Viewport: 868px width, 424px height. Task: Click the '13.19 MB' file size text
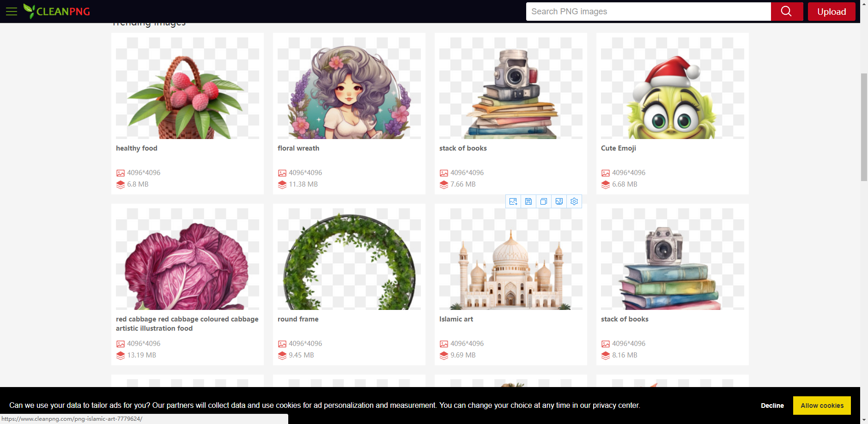141,355
